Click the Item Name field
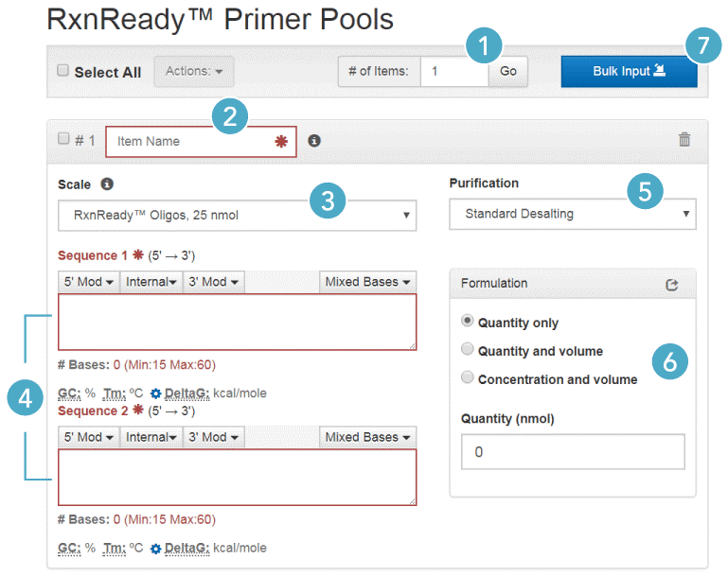 (201, 142)
